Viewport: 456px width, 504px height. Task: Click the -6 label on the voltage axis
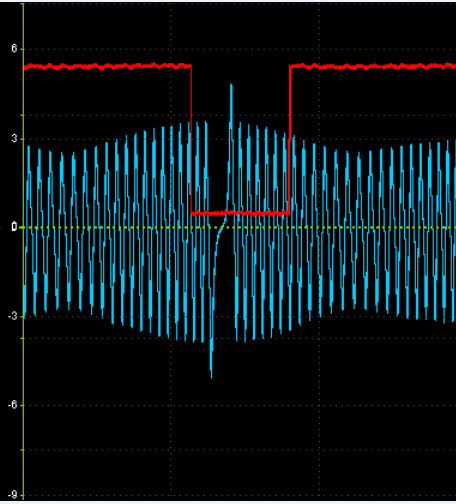coord(12,405)
